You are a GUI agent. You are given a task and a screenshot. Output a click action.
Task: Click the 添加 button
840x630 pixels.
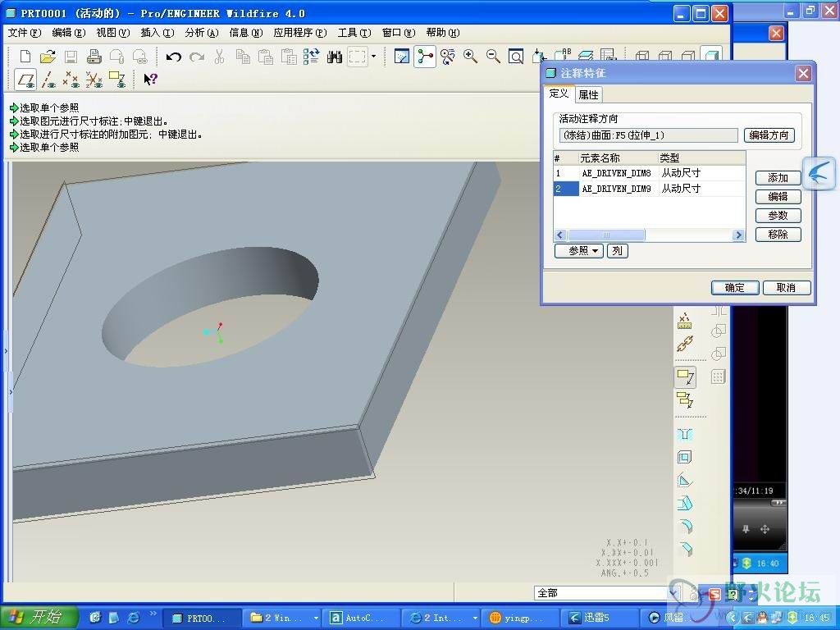click(778, 178)
